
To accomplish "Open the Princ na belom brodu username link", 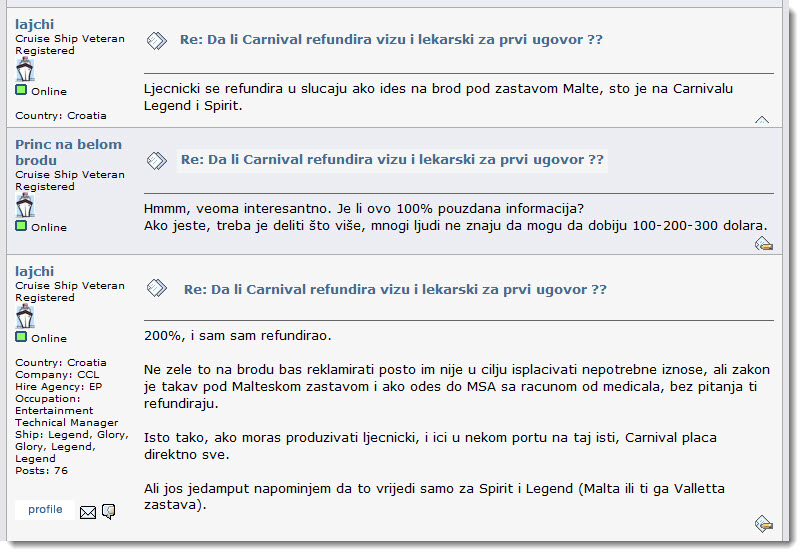I will pos(68,152).
